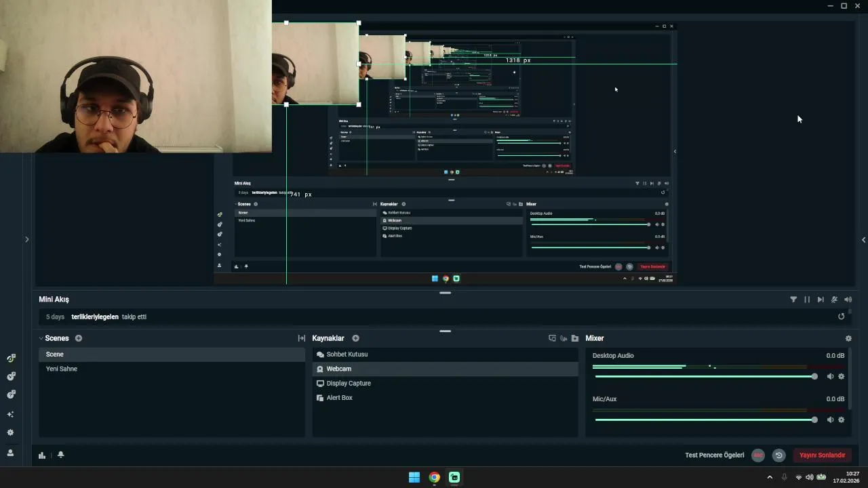Viewport: 868px width, 488px height.
Task: Open the Windows Start menu
Action: 414,477
